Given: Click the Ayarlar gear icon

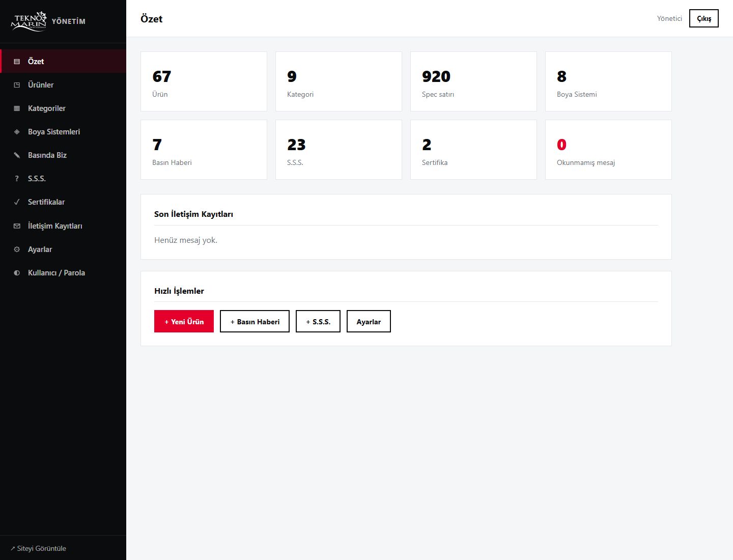Looking at the screenshot, I should tap(17, 249).
